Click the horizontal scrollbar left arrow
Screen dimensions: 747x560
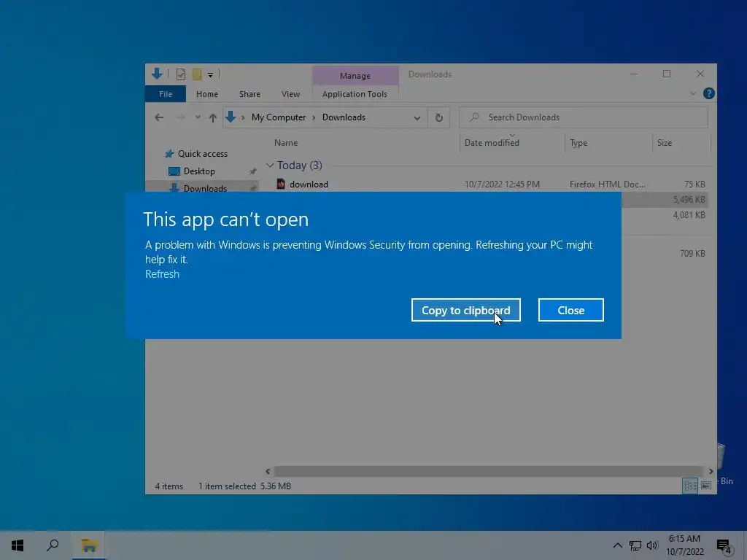(x=268, y=472)
